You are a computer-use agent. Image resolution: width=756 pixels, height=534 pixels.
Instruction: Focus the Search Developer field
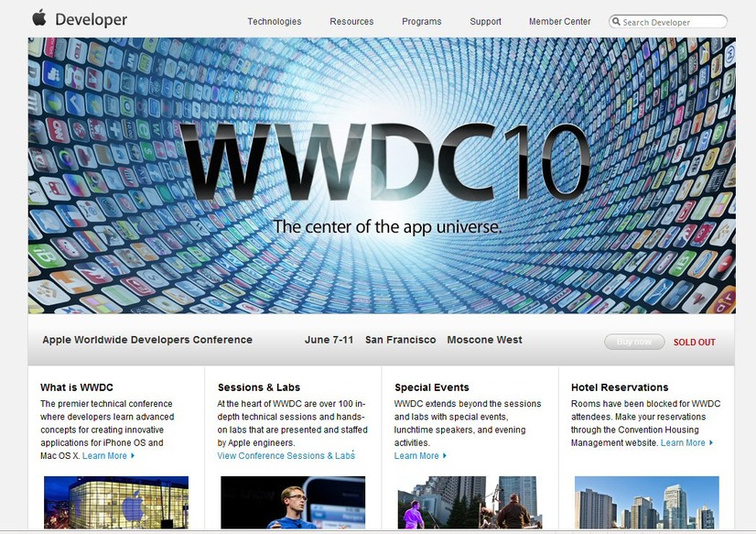[x=668, y=22]
